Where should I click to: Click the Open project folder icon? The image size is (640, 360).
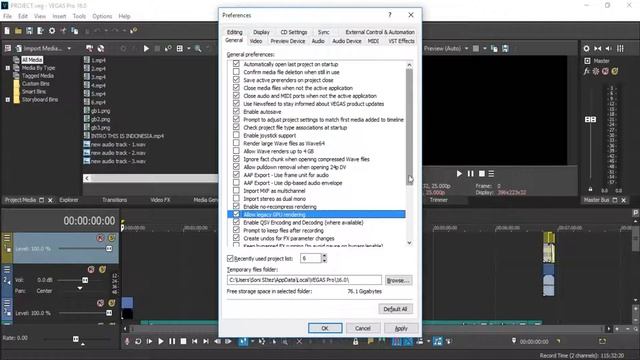(x=18, y=31)
